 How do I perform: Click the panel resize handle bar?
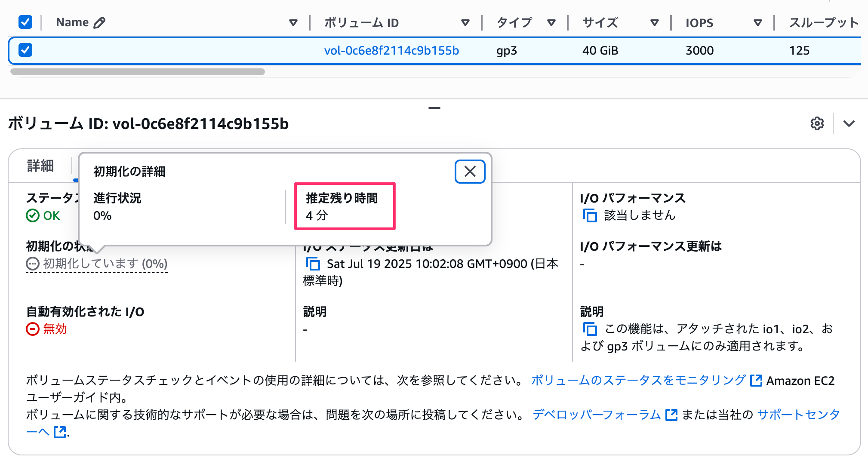434,108
